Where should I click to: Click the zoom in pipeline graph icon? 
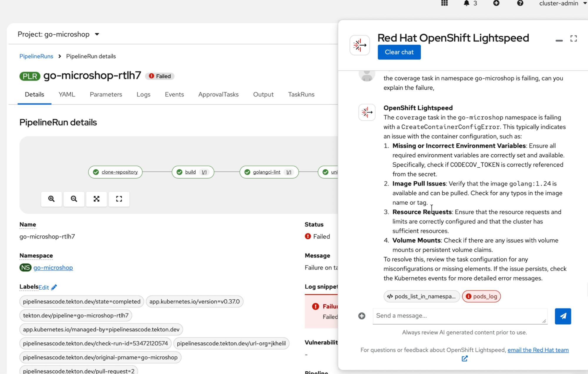pyautogui.click(x=51, y=199)
